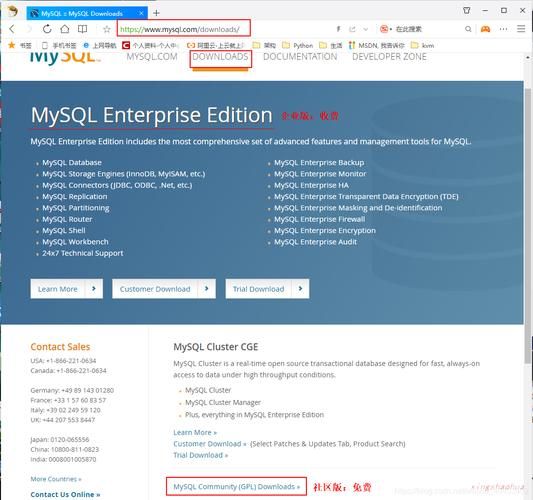Click the Sogou search engine icon
The height and width of the screenshot is (500, 533).
pos(384,29)
